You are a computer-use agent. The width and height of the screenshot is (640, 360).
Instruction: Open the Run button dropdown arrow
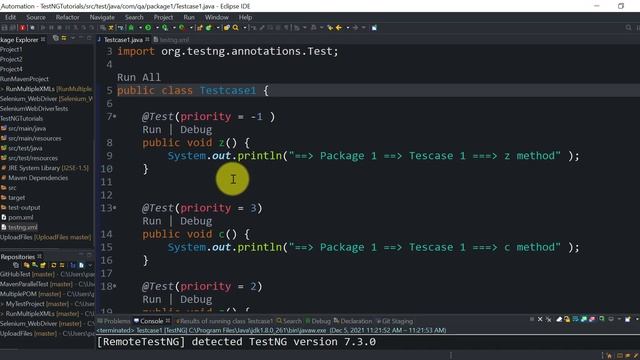point(157,28)
